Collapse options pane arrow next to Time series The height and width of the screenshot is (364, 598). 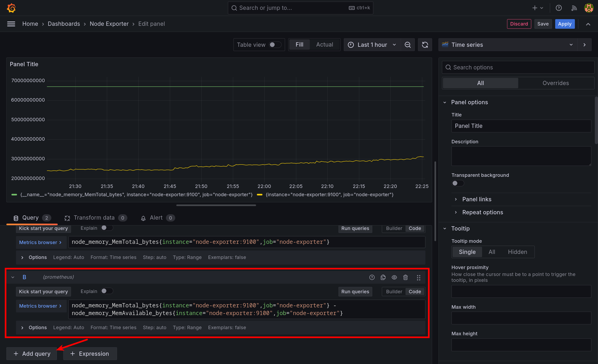584,45
